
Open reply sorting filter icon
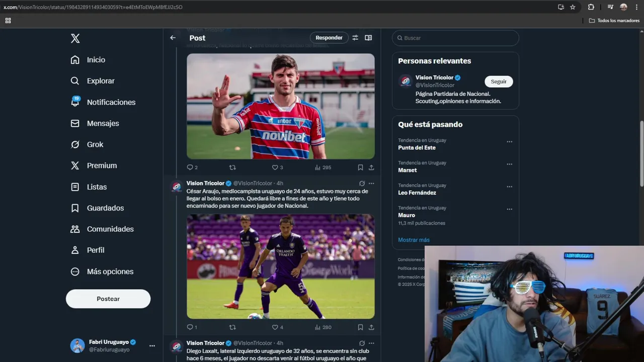(x=355, y=38)
